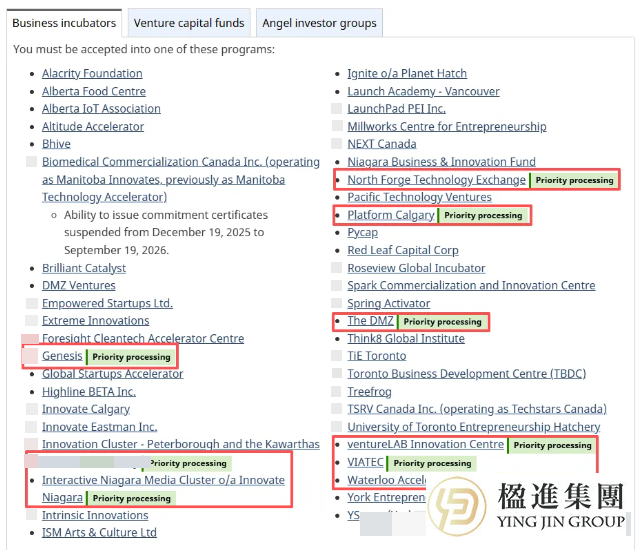
Task: Click the Genesis link
Action: pos(62,356)
